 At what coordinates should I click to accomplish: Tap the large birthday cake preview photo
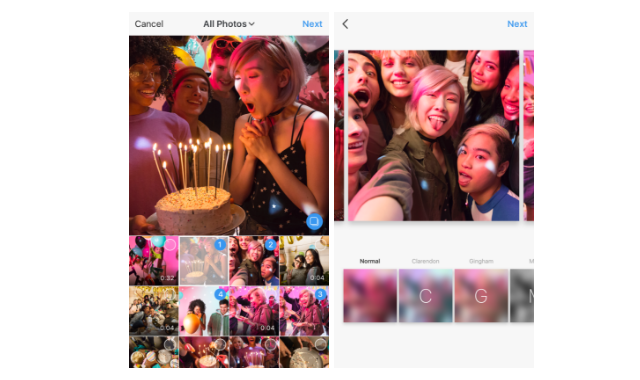(x=229, y=135)
